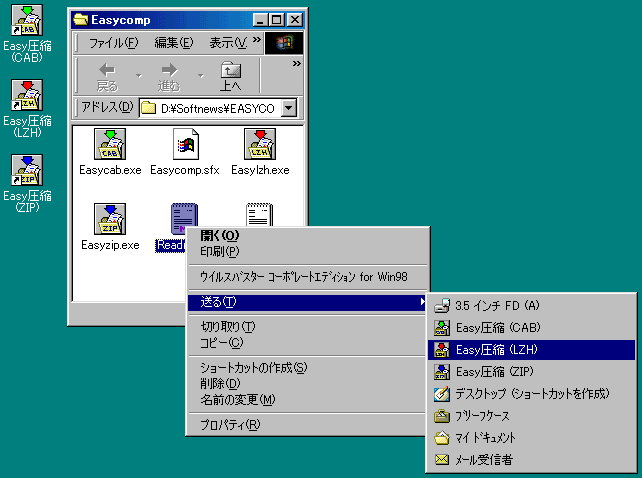Image resolution: width=642 pixels, height=478 pixels.
Task: Send to ブリーフケース
Action: (531, 416)
